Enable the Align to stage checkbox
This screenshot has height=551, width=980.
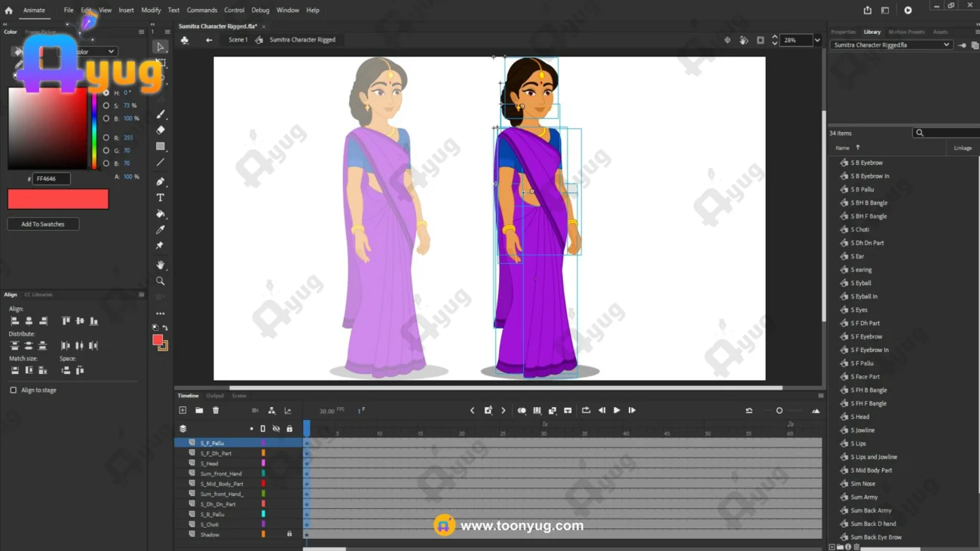pyautogui.click(x=14, y=390)
